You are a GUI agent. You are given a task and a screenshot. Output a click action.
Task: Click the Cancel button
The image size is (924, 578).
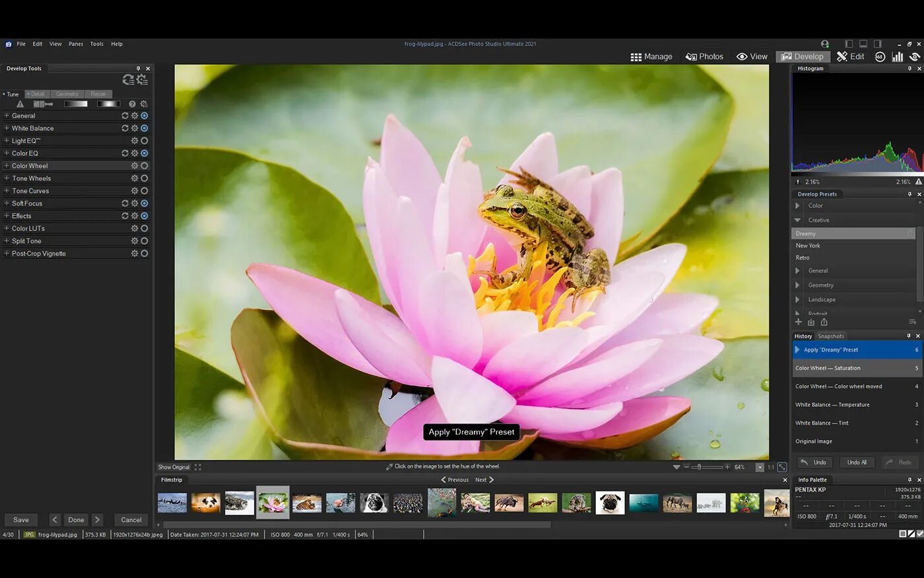pyautogui.click(x=131, y=520)
